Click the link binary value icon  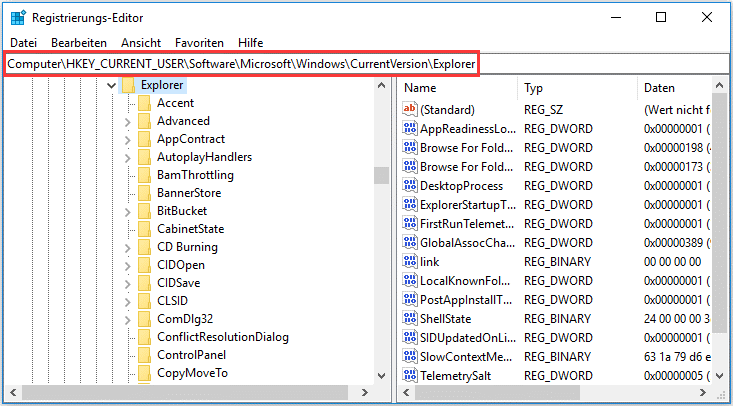pyautogui.click(x=410, y=261)
